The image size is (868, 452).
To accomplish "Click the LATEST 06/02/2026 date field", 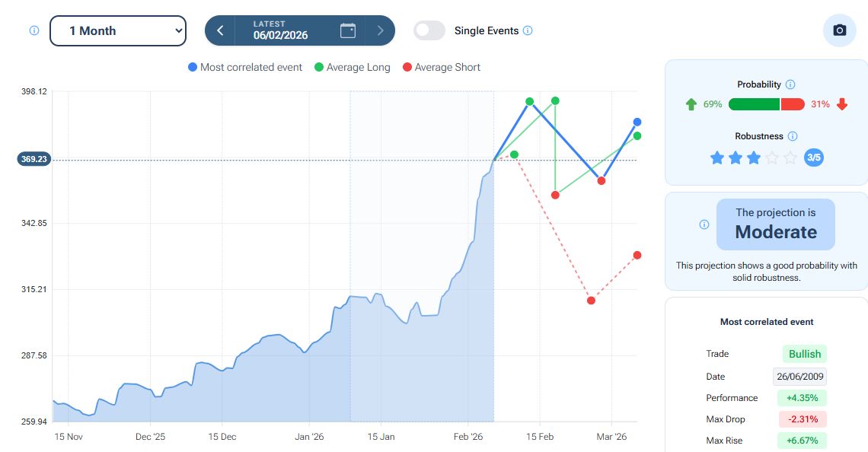I will tap(281, 30).
